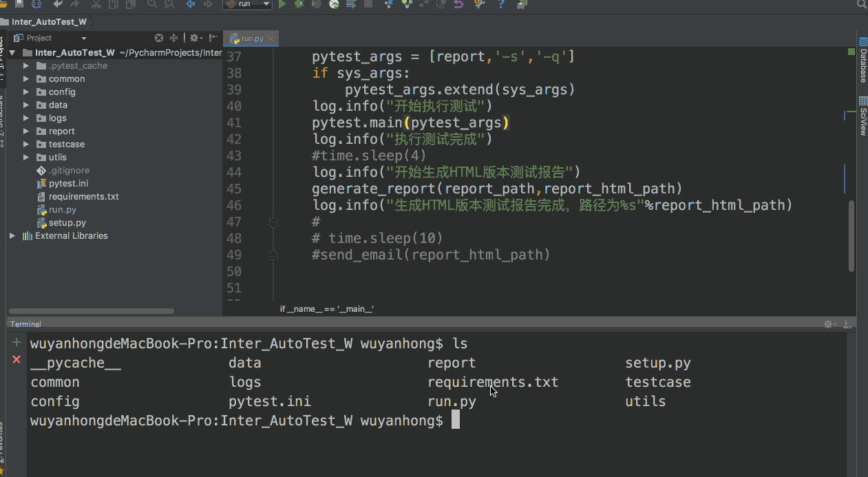
Task: Collapse the Inter_AutoTest_W root folder
Action: click(x=12, y=53)
